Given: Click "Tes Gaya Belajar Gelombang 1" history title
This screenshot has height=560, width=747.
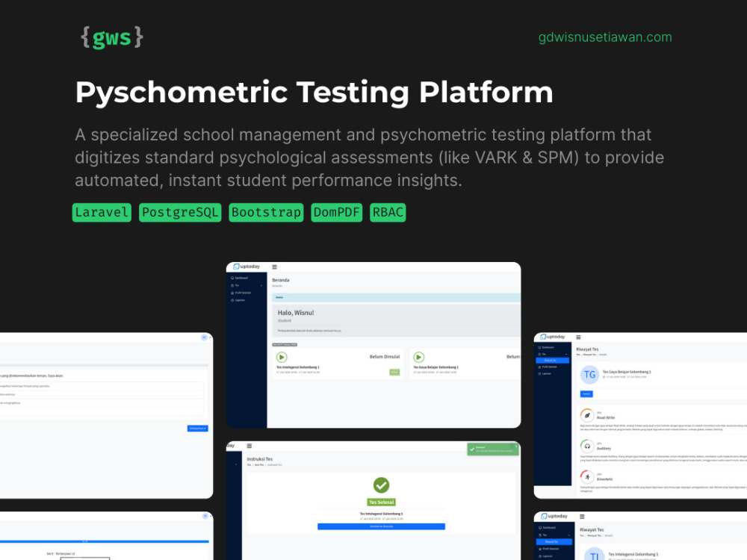Looking at the screenshot, I should tap(627, 372).
